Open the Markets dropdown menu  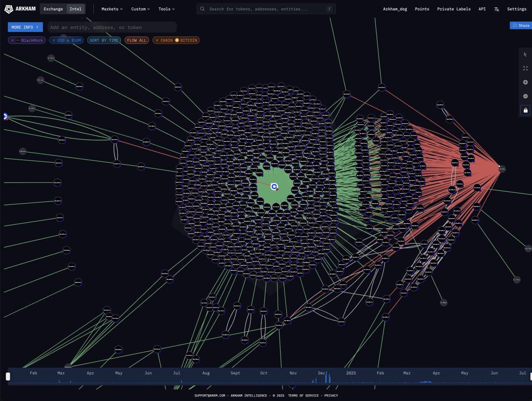click(x=112, y=9)
